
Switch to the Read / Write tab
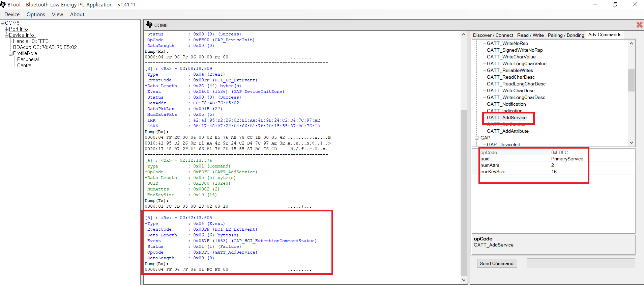pyautogui.click(x=530, y=35)
